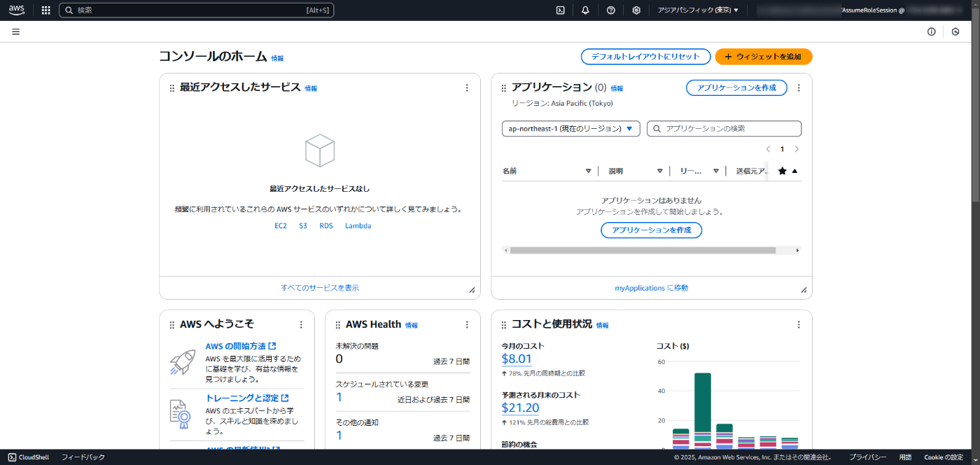The image size is (980, 465).
Task: Open the S3 service link
Action: (x=303, y=226)
